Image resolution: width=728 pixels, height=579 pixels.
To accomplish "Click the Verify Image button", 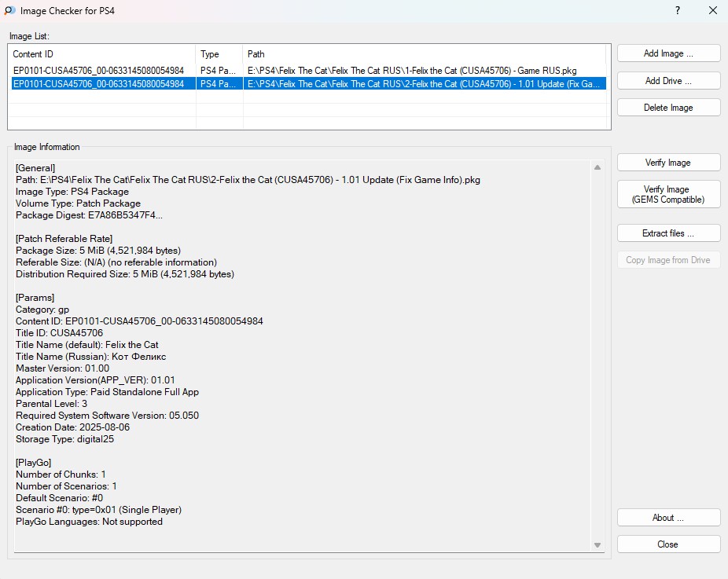I will click(x=668, y=163).
